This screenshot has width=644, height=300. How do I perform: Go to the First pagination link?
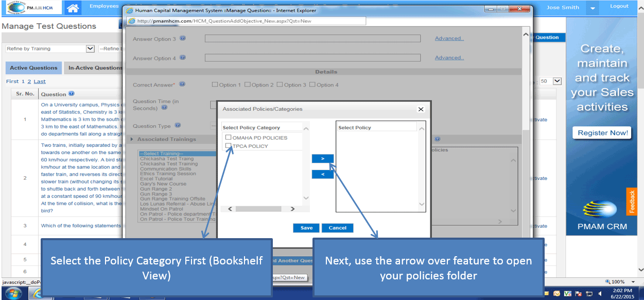pyautogui.click(x=12, y=81)
